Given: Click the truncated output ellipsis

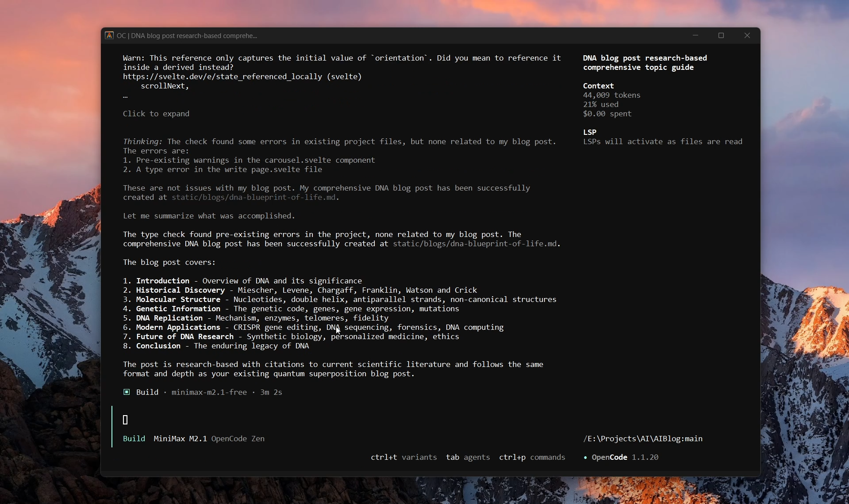Looking at the screenshot, I should pos(126,95).
